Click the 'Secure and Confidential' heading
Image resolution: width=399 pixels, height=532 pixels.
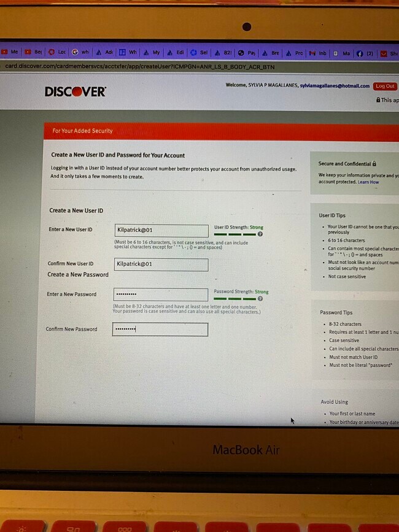click(x=344, y=164)
